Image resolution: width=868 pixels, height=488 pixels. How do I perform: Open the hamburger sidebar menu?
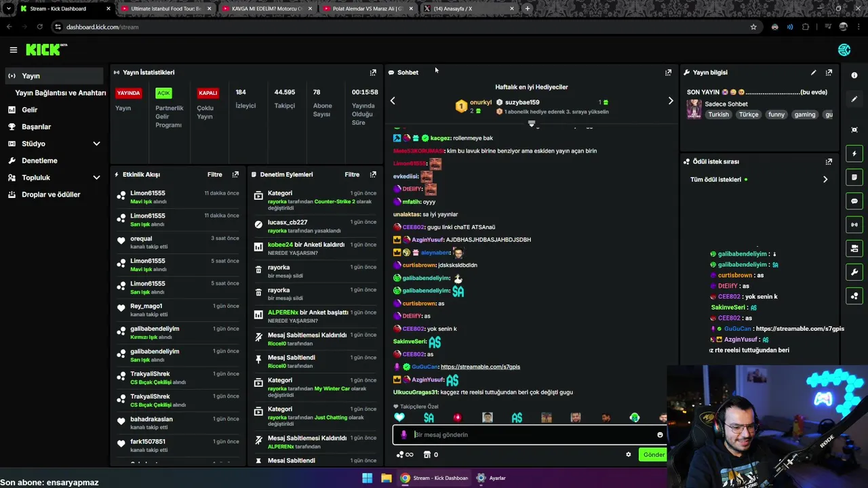click(13, 49)
